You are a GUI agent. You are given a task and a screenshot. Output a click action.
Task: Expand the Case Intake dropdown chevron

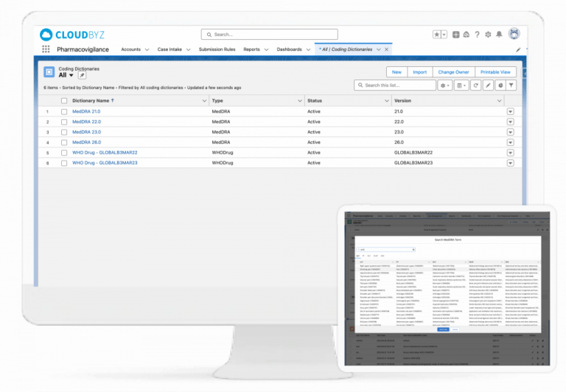188,50
